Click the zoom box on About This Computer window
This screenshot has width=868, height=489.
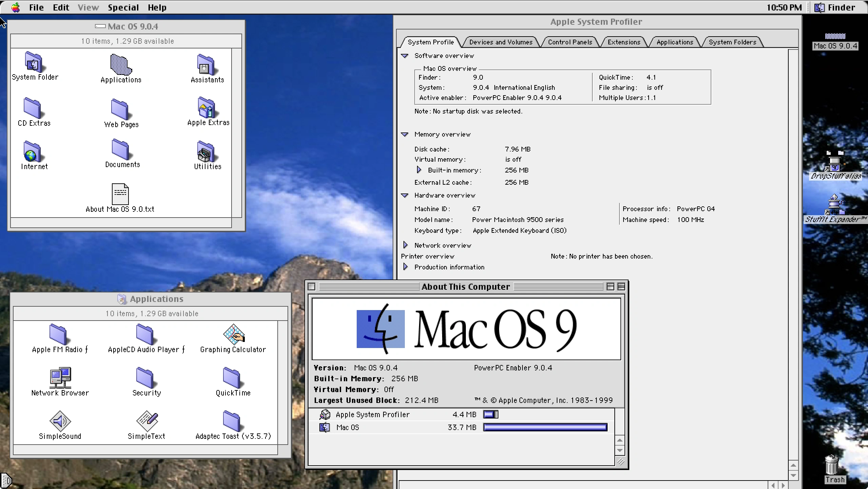[610, 287]
